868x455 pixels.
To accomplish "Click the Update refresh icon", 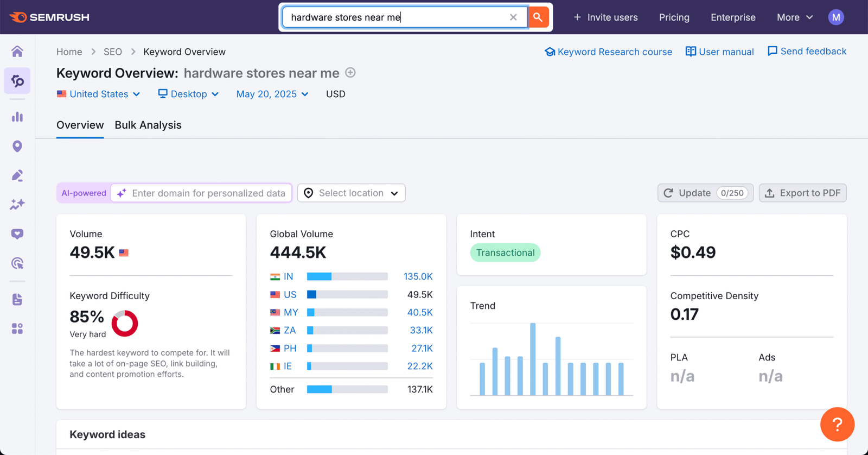I will pyautogui.click(x=668, y=193).
